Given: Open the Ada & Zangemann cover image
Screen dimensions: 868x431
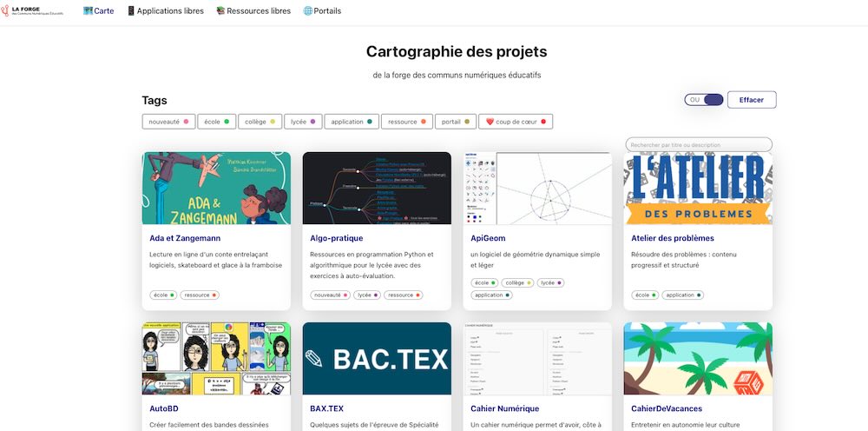Looking at the screenshot, I should coord(216,189).
